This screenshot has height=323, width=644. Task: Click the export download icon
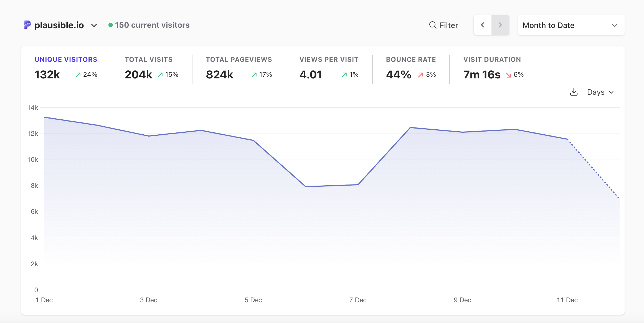pyautogui.click(x=573, y=92)
